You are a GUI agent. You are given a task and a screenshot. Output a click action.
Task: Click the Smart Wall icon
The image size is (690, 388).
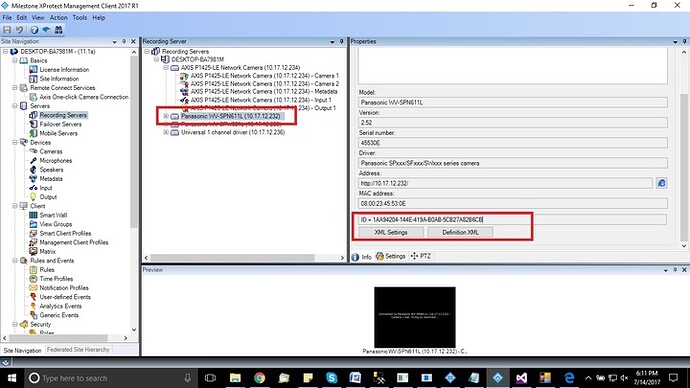pyautogui.click(x=33, y=215)
